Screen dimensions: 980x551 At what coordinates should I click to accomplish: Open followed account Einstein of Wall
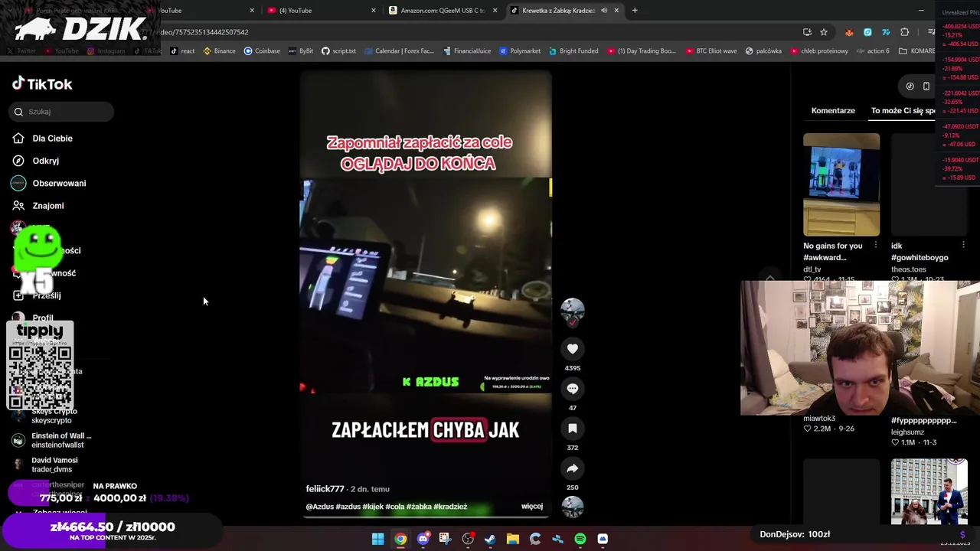(x=52, y=440)
